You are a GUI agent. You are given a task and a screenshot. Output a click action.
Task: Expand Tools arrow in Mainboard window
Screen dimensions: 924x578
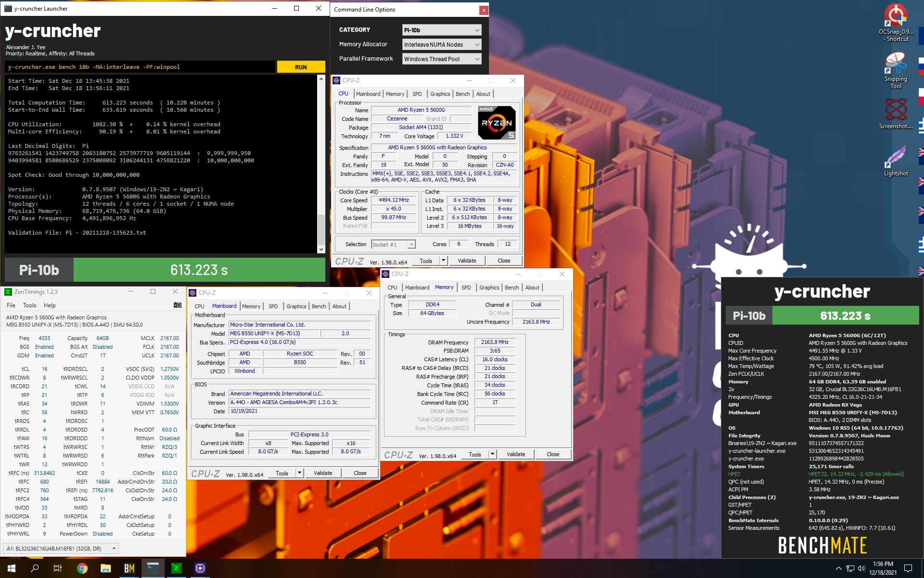(299, 473)
